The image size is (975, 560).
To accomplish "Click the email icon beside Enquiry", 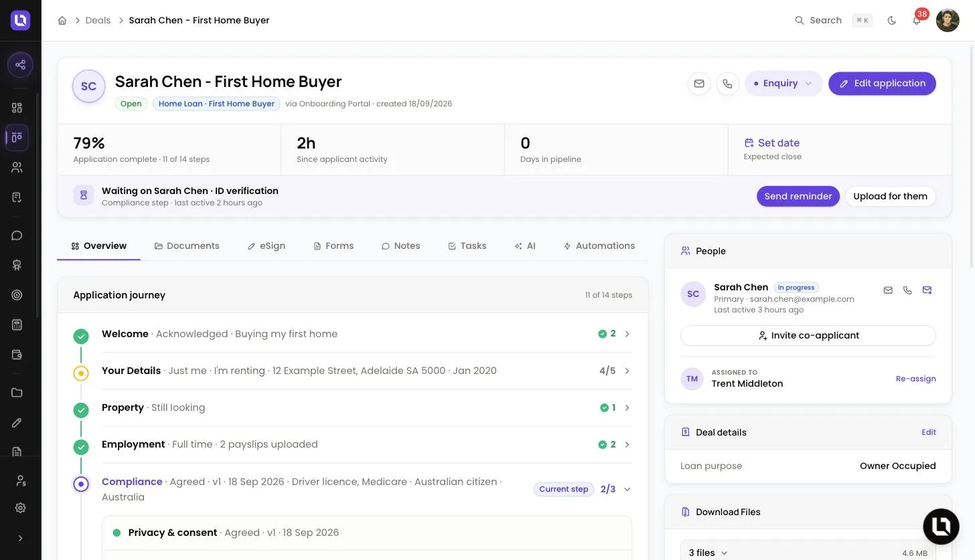I will (699, 84).
